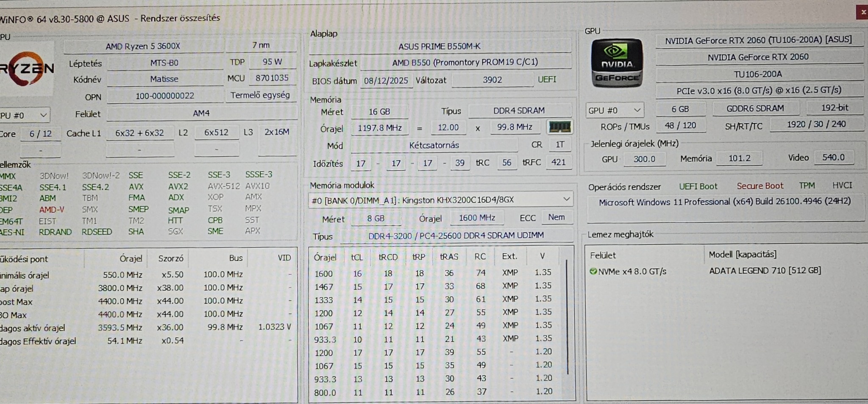Select the TPM status label
Image resolution: width=868 pixels, height=404 pixels.
[807, 185]
